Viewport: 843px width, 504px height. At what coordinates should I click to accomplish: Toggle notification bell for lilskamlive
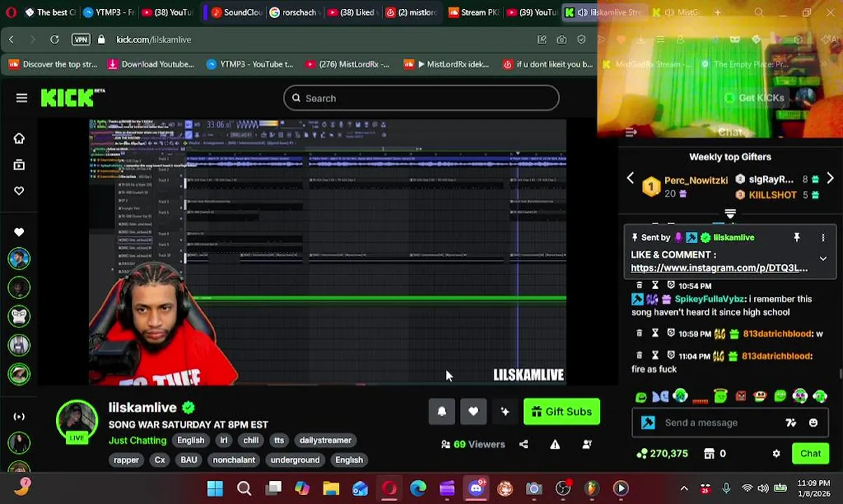click(x=442, y=412)
